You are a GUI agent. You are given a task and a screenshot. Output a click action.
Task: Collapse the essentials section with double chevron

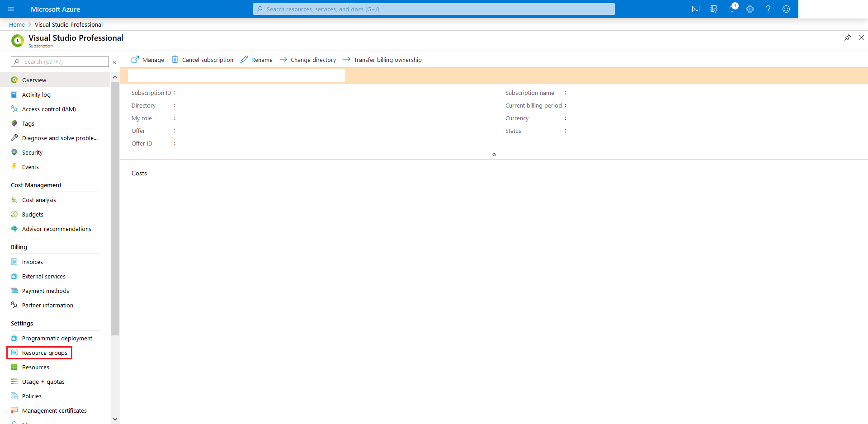494,155
